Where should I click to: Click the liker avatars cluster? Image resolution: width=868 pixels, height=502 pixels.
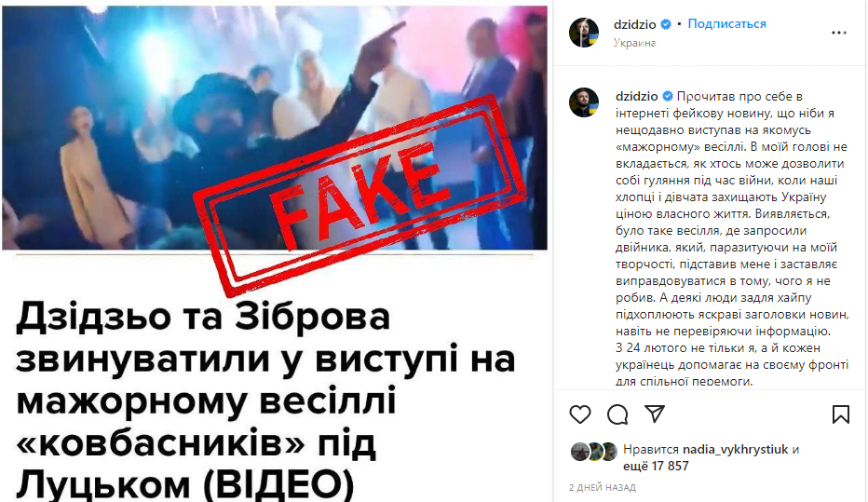pos(593,452)
